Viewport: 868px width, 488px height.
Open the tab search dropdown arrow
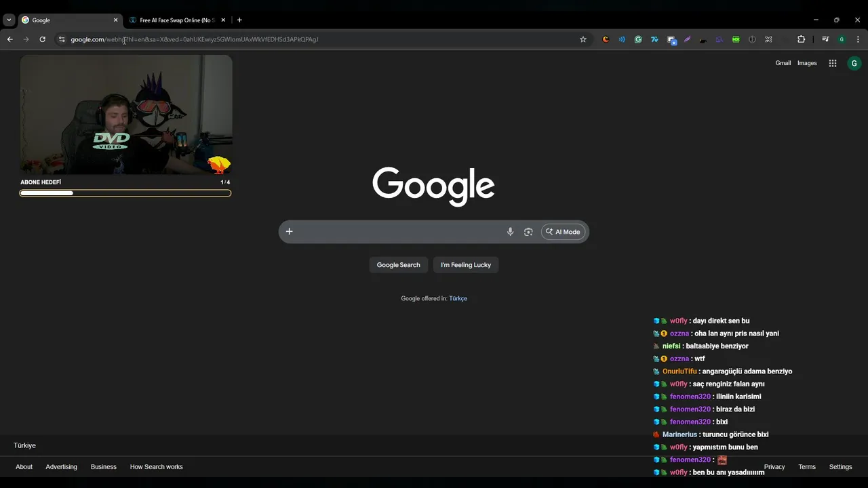pos(9,20)
